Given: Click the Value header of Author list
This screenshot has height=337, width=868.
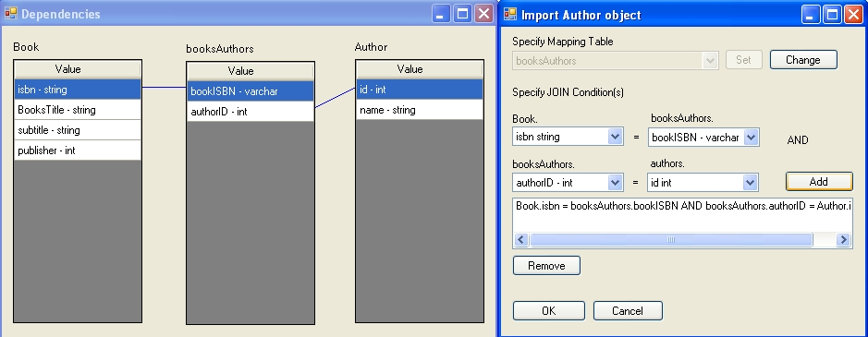Looking at the screenshot, I should point(419,69).
